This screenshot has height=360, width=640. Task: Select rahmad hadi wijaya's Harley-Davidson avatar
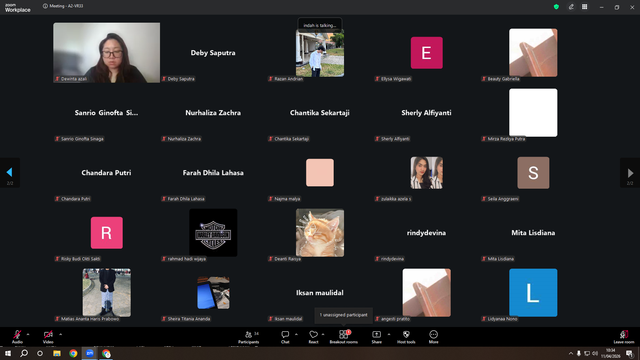click(213, 233)
